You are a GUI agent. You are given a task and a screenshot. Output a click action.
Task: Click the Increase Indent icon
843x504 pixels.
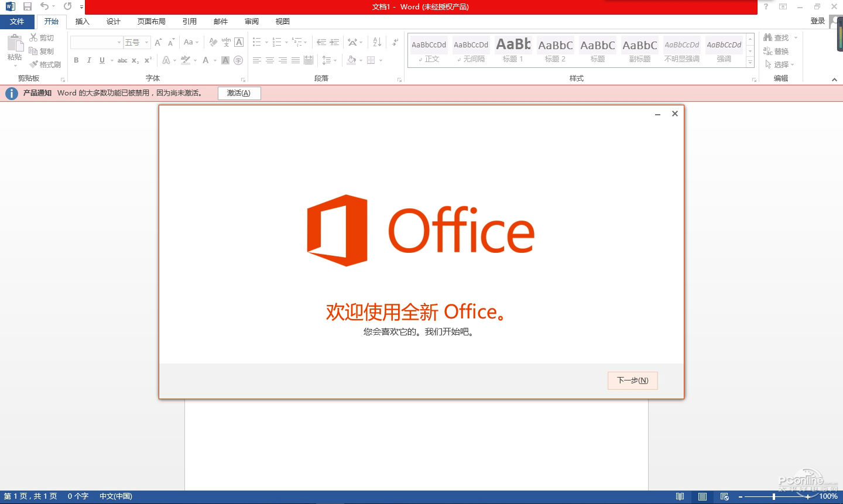[334, 42]
